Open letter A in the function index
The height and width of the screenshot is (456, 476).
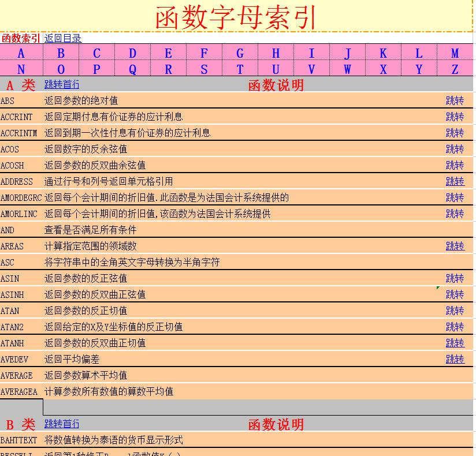[x=21, y=53]
